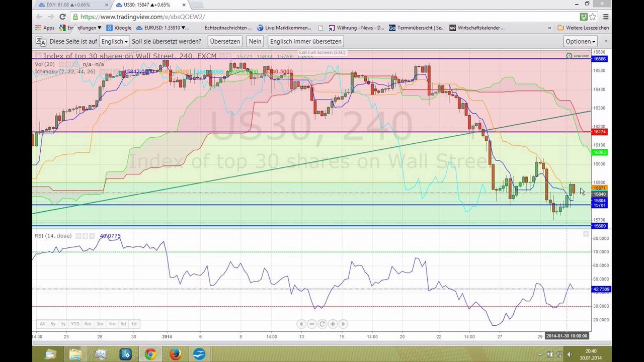
Task: Set chart range to 1d
Action: tap(134, 324)
